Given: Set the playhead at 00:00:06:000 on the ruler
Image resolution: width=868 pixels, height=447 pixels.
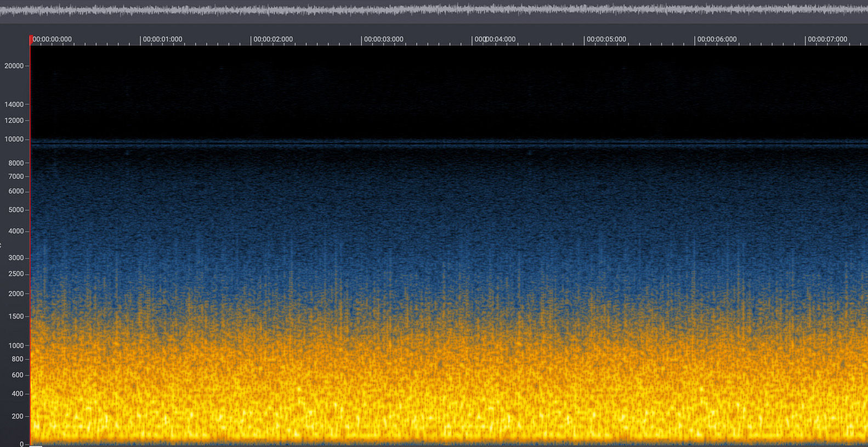Looking at the screenshot, I should click(x=717, y=39).
